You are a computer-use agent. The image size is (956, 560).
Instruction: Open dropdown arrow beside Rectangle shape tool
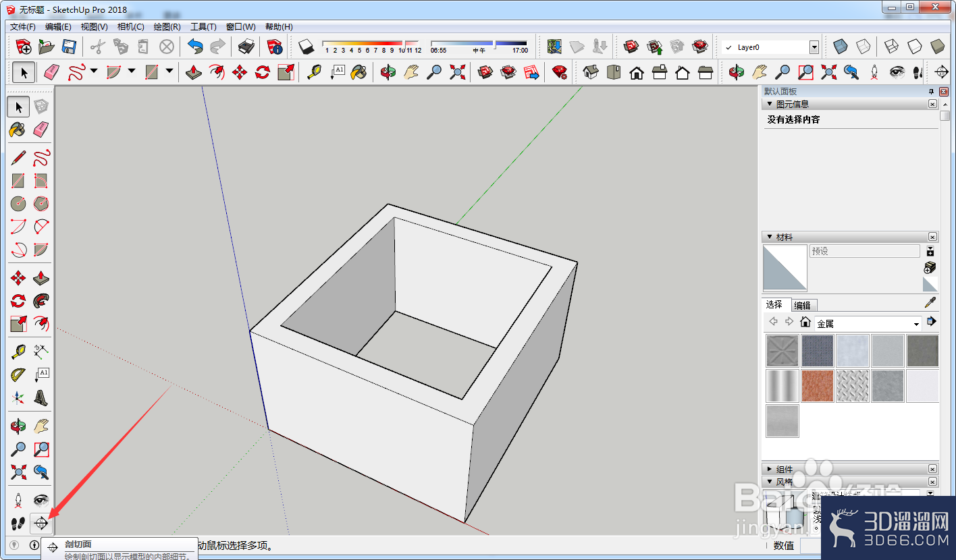pyautogui.click(x=169, y=72)
